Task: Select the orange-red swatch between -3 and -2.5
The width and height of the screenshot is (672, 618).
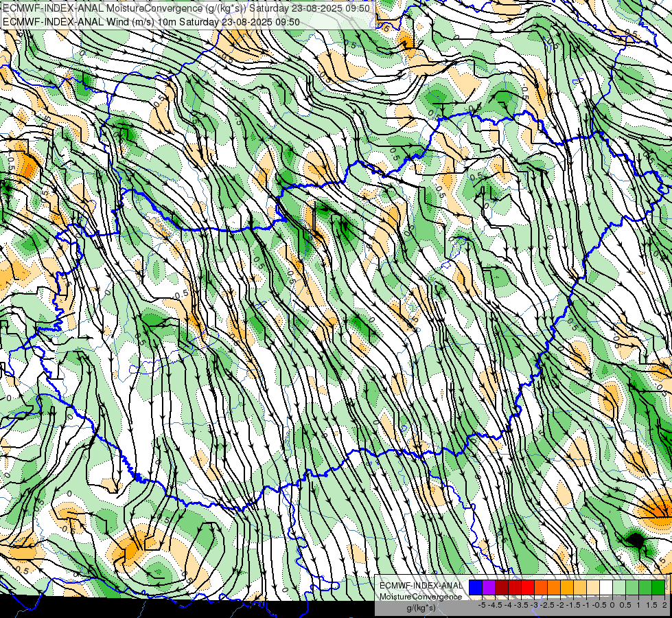Action: [x=542, y=587]
